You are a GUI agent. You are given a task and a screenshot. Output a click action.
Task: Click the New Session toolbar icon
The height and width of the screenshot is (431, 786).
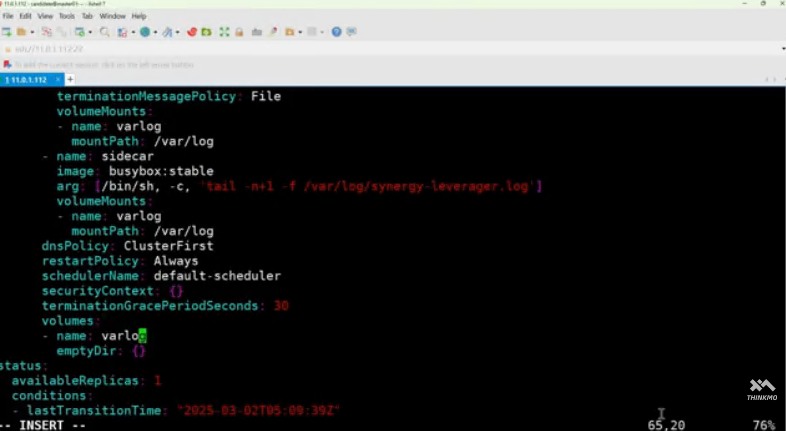(x=6, y=32)
